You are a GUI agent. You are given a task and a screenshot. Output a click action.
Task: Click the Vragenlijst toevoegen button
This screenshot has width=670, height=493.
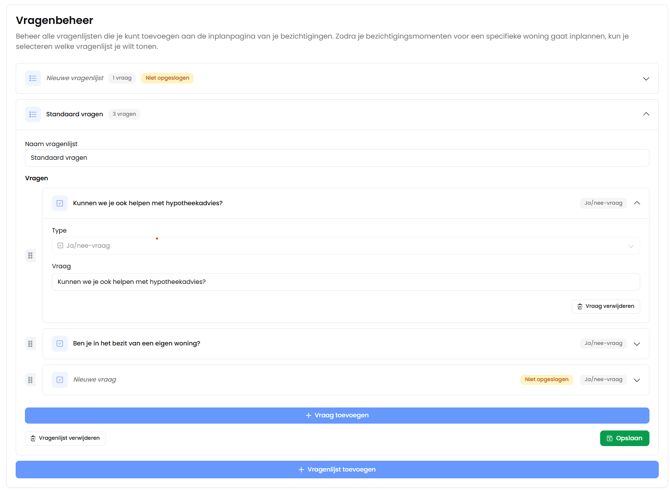[x=337, y=469]
